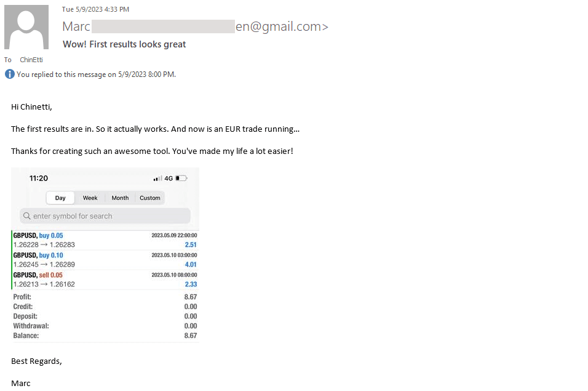This screenshot has height=391, width=588.
Task: Click the blue info icon beside reply notice
Action: 9,75
